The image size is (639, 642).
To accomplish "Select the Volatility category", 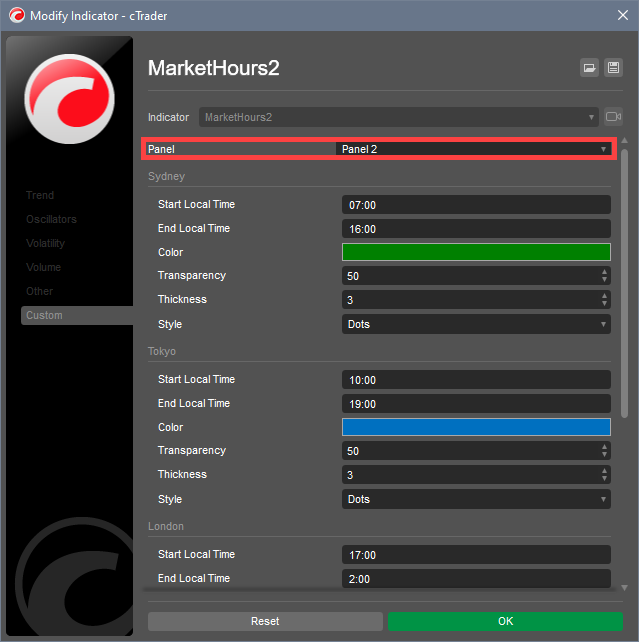I will [x=45, y=243].
